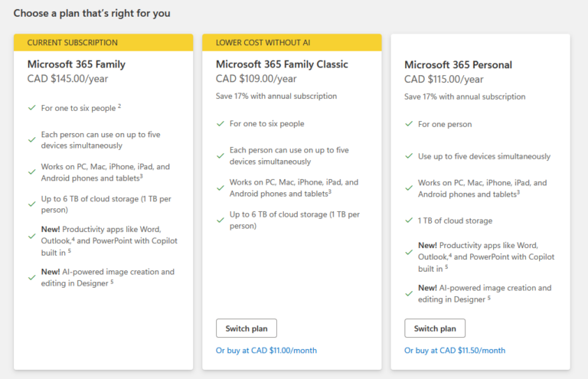Click the CAD $109.00/year price text

point(256,79)
